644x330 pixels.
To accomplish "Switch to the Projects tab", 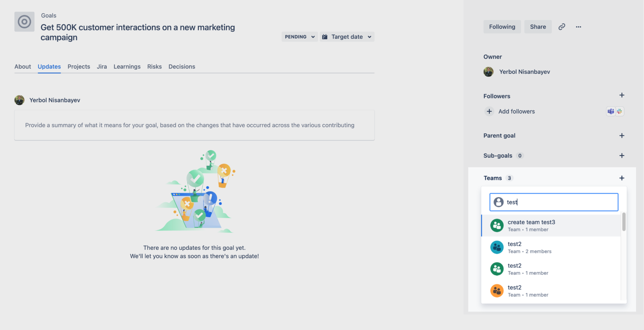I will tap(79, 67).
